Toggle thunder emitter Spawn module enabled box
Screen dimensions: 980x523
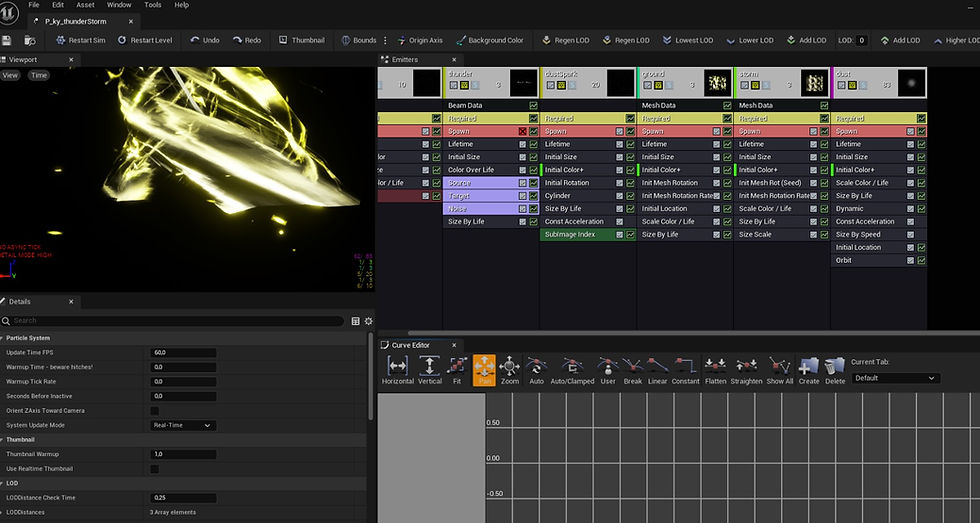point(522,131)
